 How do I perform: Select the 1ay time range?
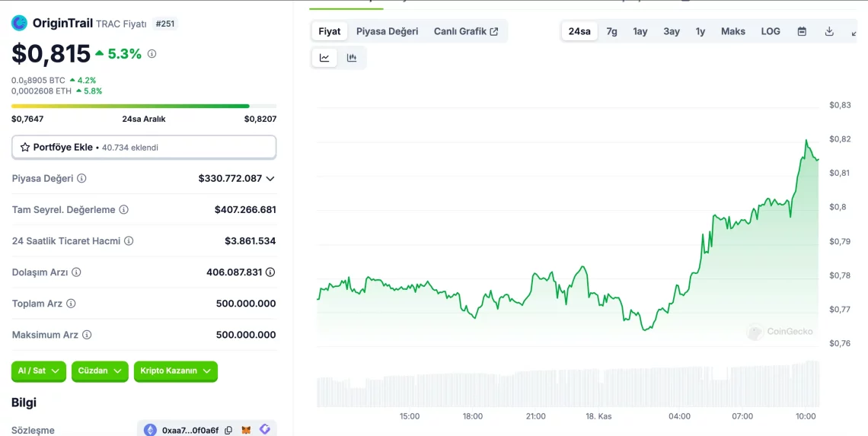[x=640, y=31]
